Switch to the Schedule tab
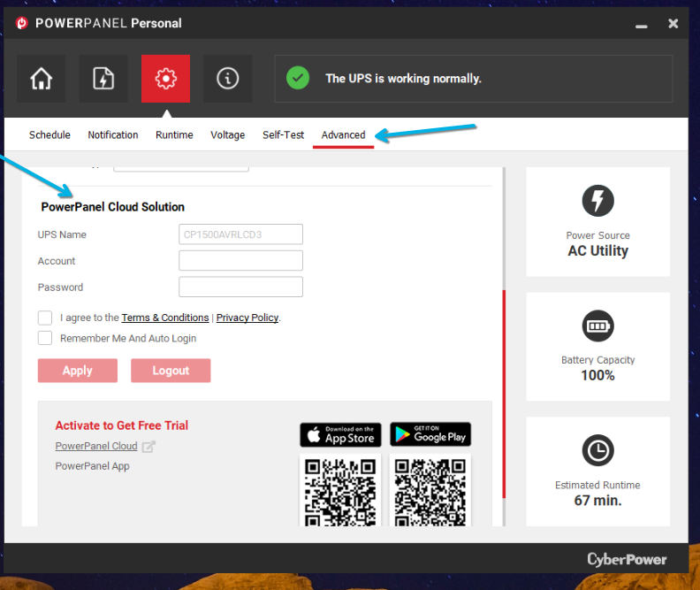 [x=49, y=134]
